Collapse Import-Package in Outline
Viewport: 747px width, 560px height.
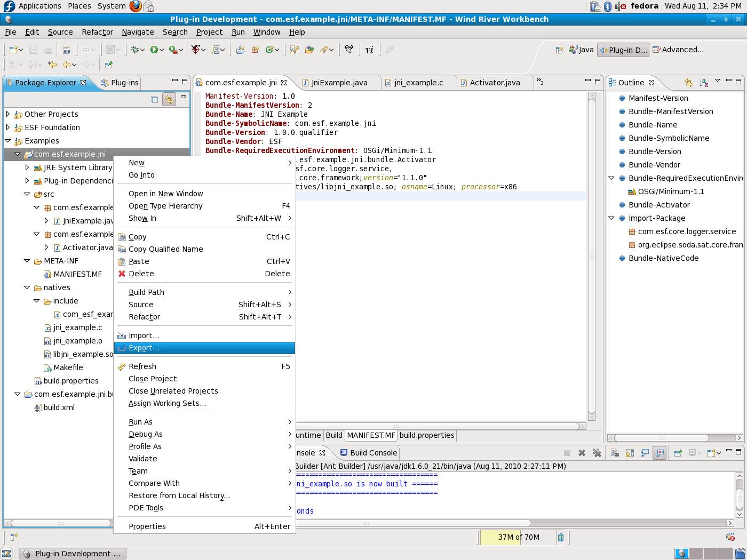click(611, 218)
